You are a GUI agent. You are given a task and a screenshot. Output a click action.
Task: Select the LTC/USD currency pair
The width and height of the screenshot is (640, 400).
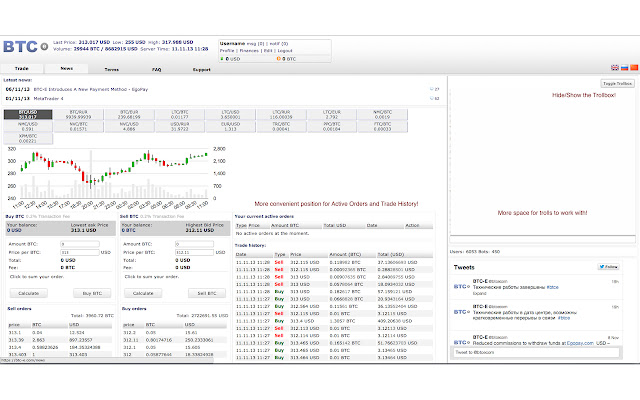point(231,114)
